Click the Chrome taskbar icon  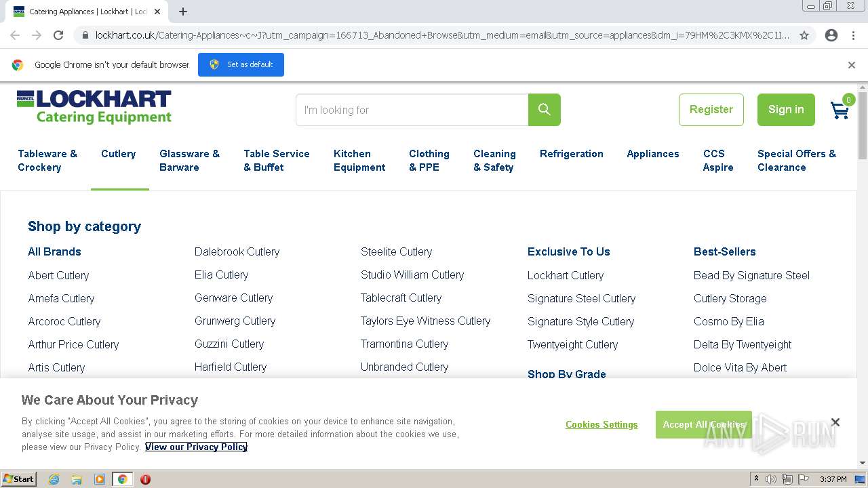point(123,479)
